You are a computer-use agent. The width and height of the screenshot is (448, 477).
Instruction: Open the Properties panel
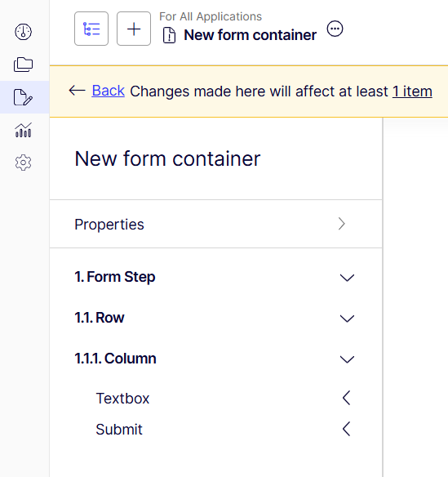[x=215, y=224]
